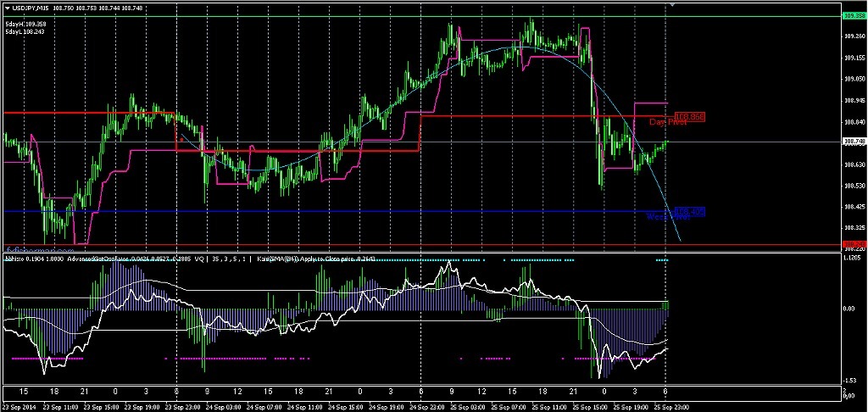Image resolution: width=868 pixels, height=412 pixels.
Task: Click the current price 108.748 on the scale
Action: click(854, 142)
